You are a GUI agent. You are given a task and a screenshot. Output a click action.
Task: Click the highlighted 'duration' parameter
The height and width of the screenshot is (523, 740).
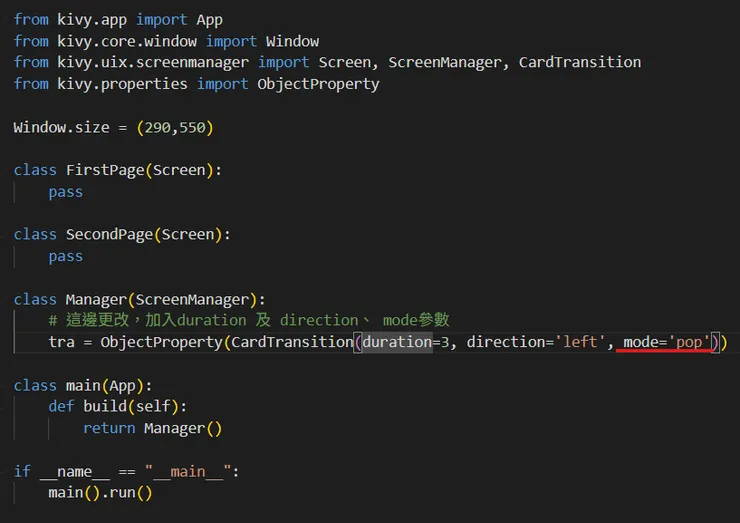coord(397,342)
